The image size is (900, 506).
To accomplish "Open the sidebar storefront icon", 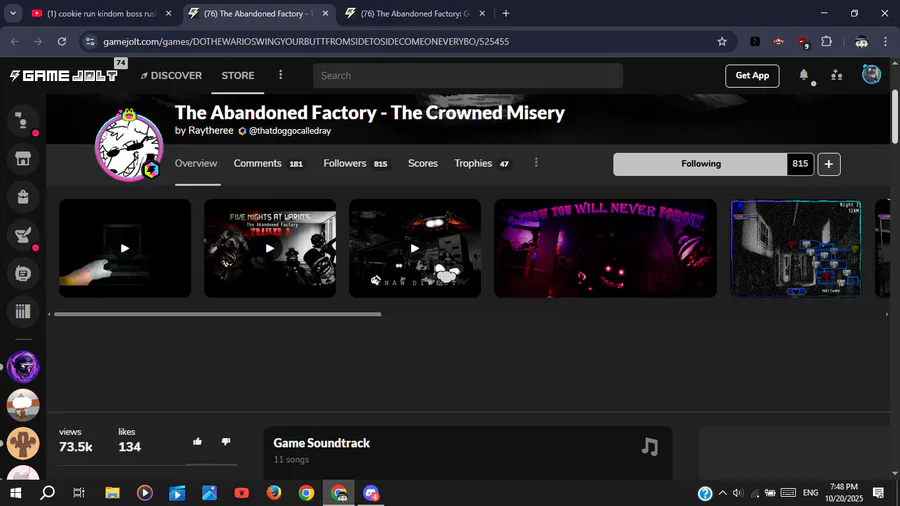I will (x=23, y=159).
